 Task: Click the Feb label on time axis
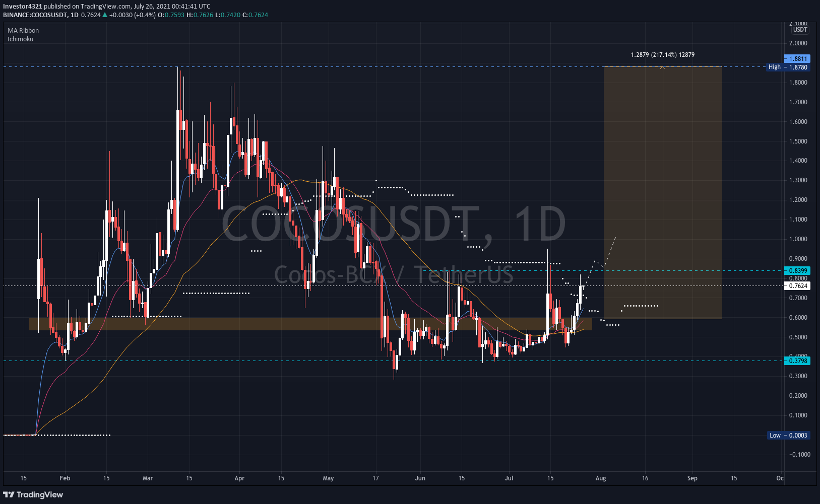[65, 478]
